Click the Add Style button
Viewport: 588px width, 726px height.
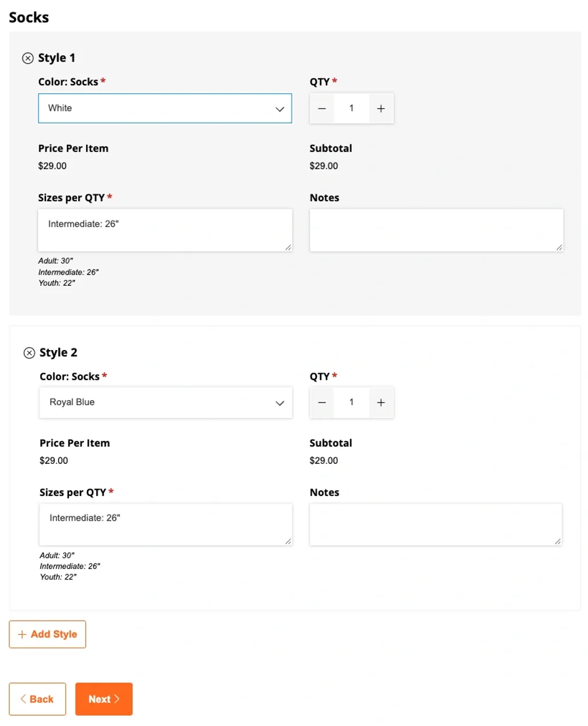click(x=48, y=634)
